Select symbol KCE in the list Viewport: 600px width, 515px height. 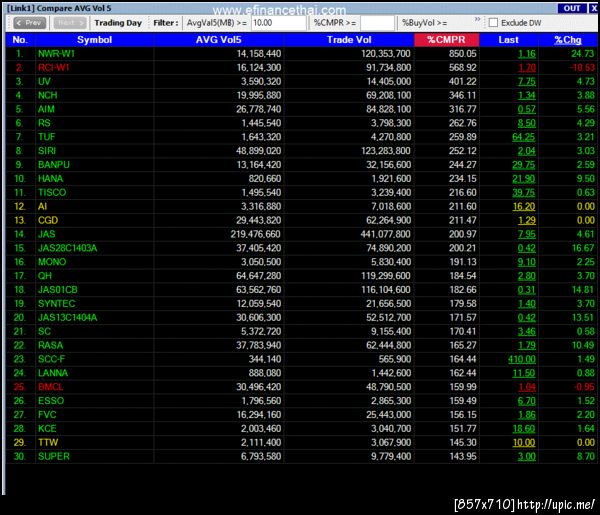47,429
